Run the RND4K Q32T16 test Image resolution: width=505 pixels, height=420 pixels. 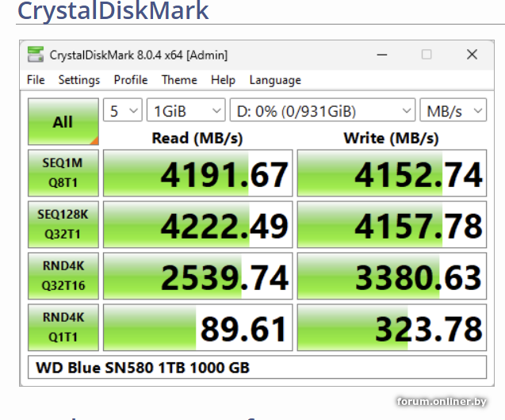click(x=63, y=276)
